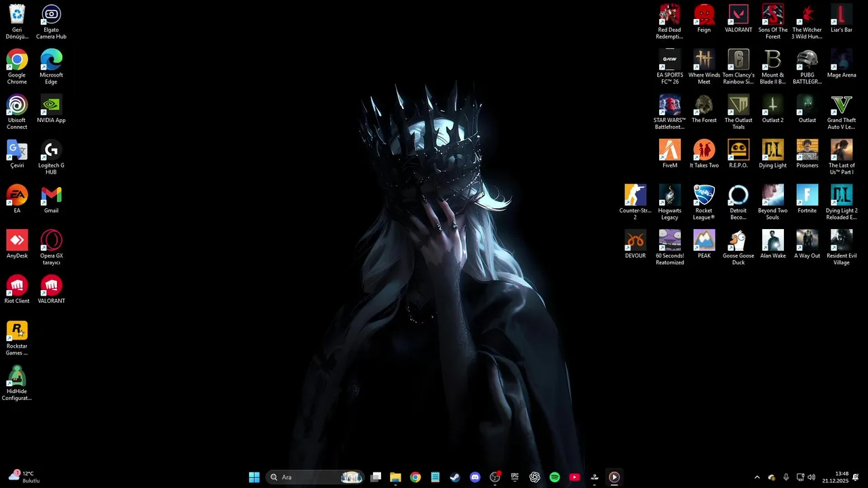Screen dimensions: 868x488
Task: Open the Mage Arena icon
Action: [x=842, y=64]
